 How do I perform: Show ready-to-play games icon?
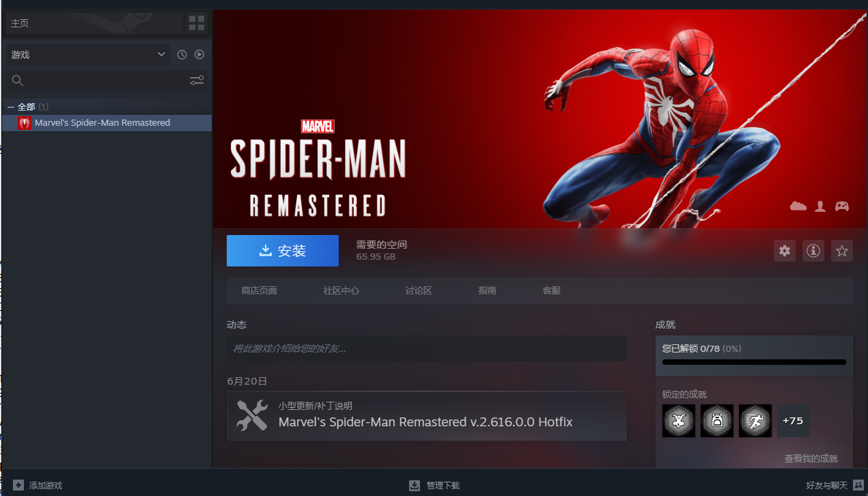pos(199,55)
